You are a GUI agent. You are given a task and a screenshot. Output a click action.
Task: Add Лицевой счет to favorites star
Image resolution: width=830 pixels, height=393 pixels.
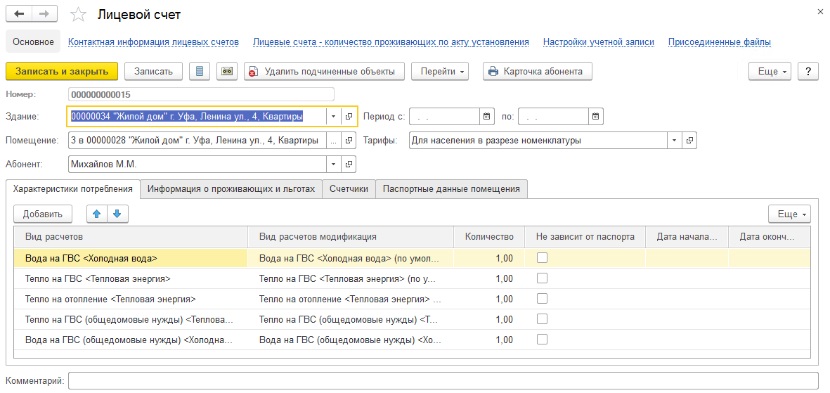click(x=78, y=15)
